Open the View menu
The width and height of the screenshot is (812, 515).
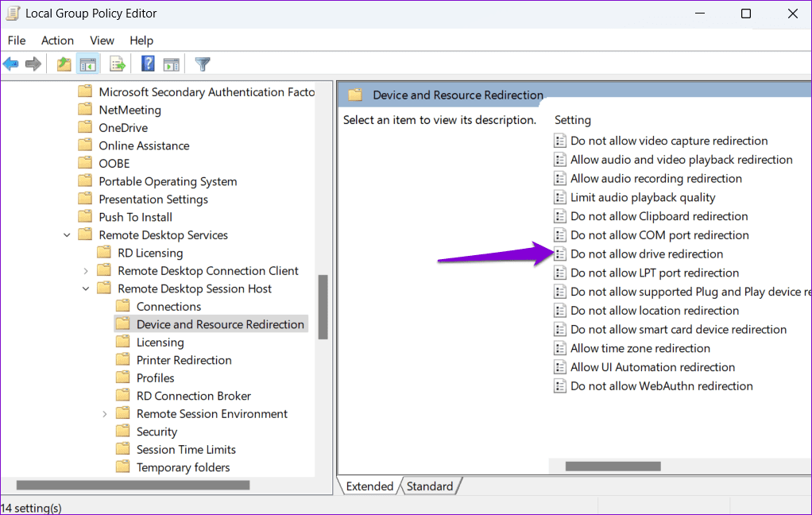[102, 41]
